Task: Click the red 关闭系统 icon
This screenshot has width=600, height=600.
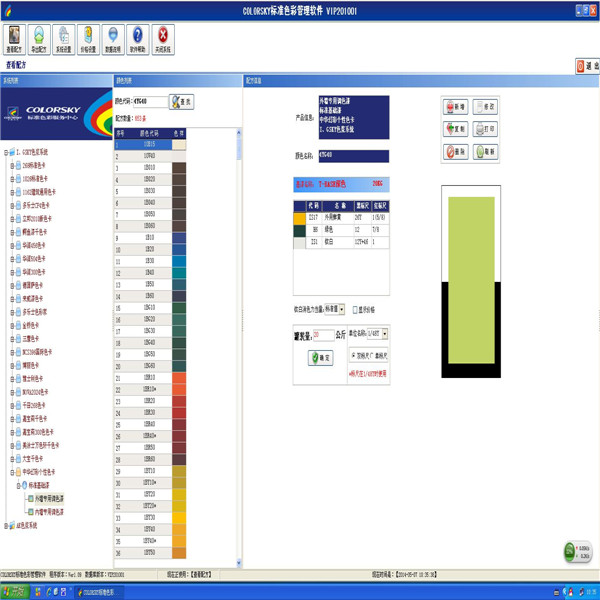Action: (163, 39)
